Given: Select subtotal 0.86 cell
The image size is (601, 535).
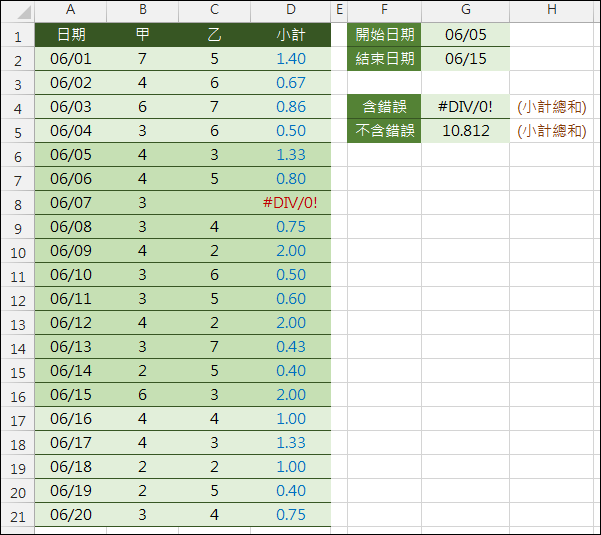Looking at the screenshot, I should point(291,107).
